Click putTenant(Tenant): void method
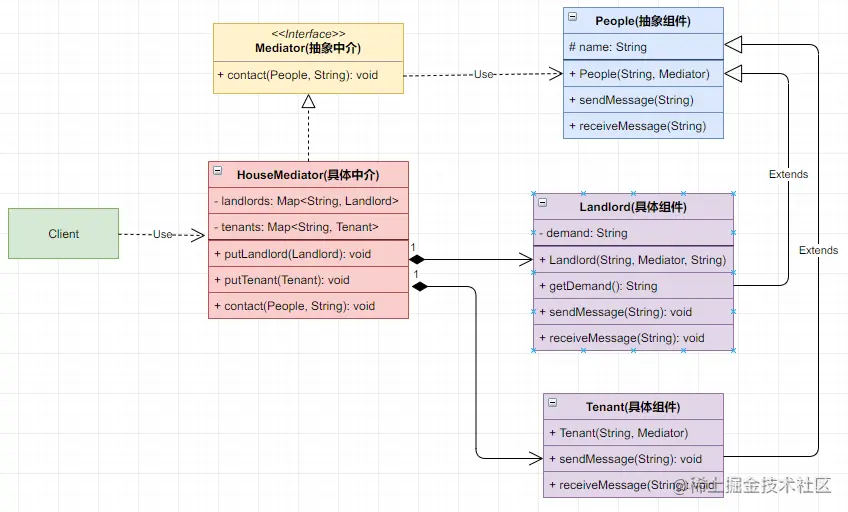 tap(308, 280)
